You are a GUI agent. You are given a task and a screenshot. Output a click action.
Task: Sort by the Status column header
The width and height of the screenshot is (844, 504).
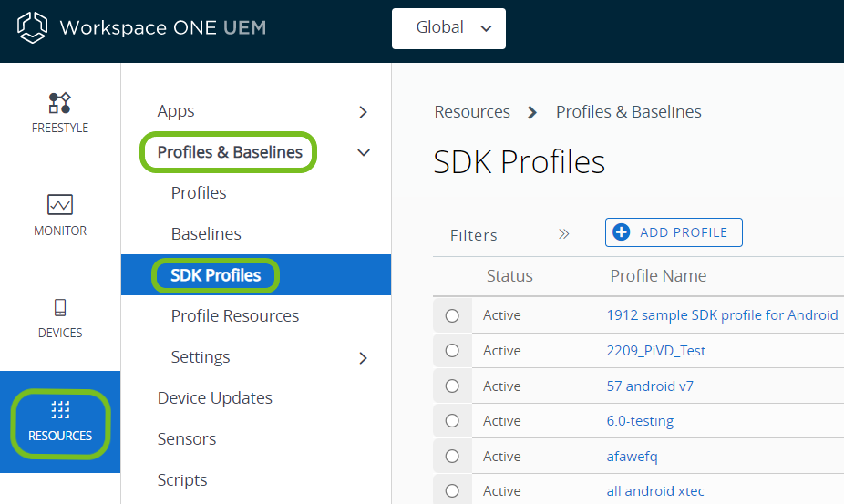click(x=509, y=275)
